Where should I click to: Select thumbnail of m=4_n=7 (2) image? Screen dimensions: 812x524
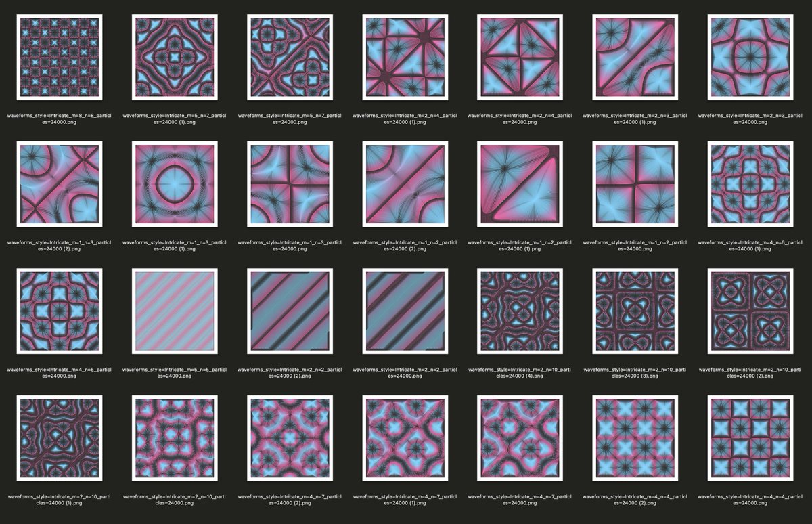[290, 438]
